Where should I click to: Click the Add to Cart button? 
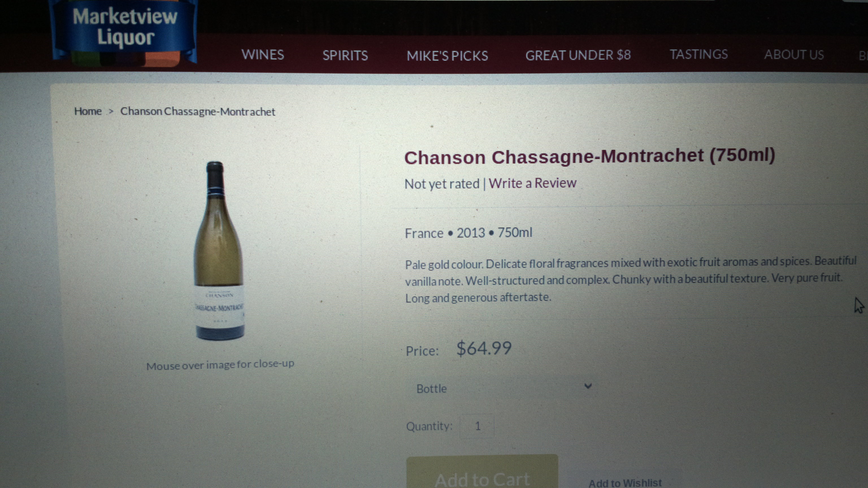(482, 472)
